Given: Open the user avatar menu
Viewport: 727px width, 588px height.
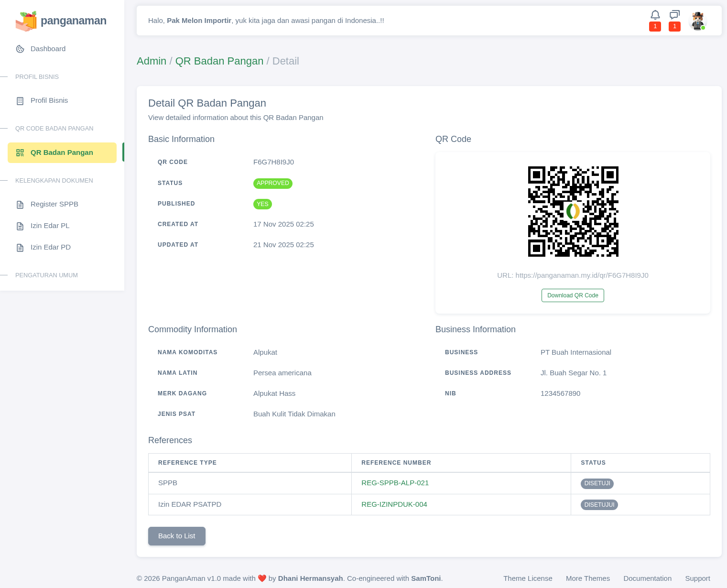Looking at the screenshot, I should coord(698,21).
